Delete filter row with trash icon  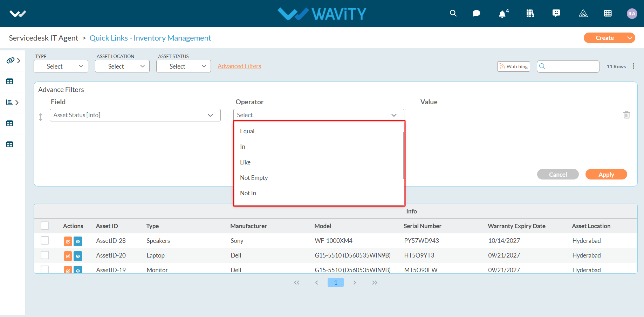point(626,115)
